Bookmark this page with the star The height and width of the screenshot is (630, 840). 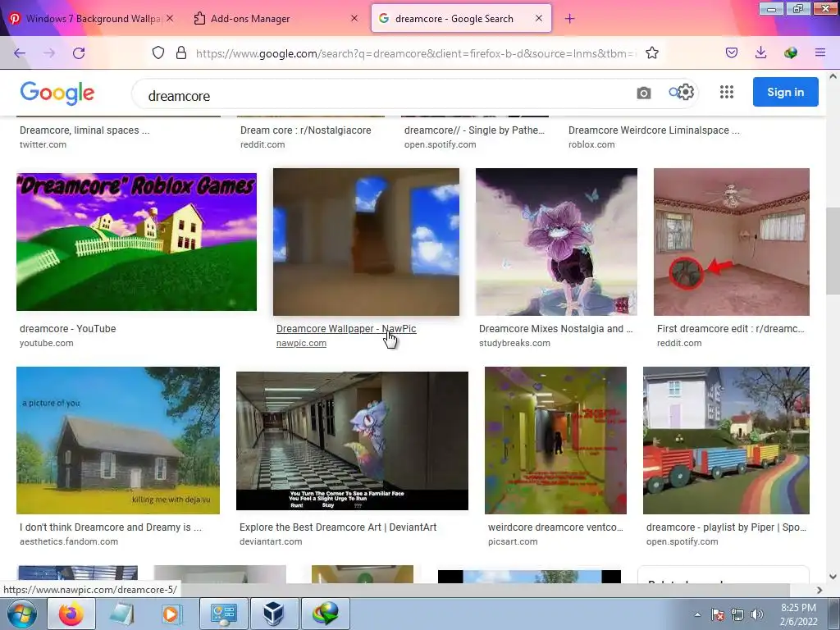(652, 52)
